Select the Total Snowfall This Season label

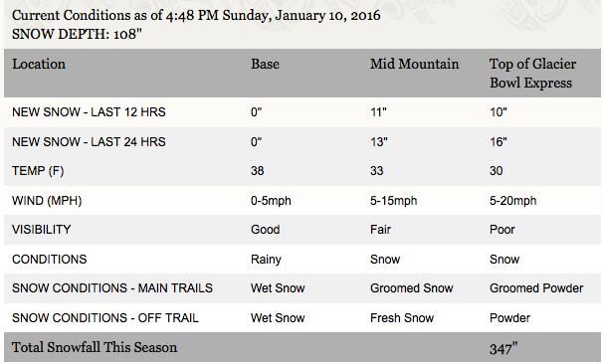coord(95,347)
